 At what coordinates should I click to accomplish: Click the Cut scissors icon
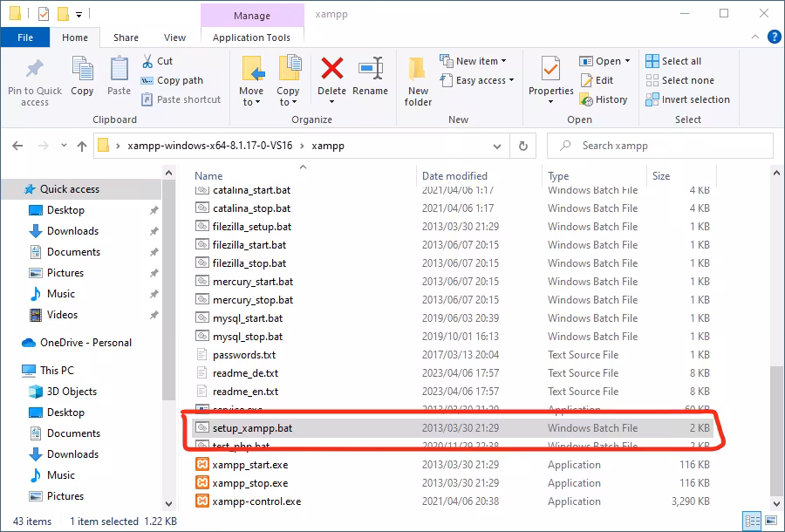[147, 61]
